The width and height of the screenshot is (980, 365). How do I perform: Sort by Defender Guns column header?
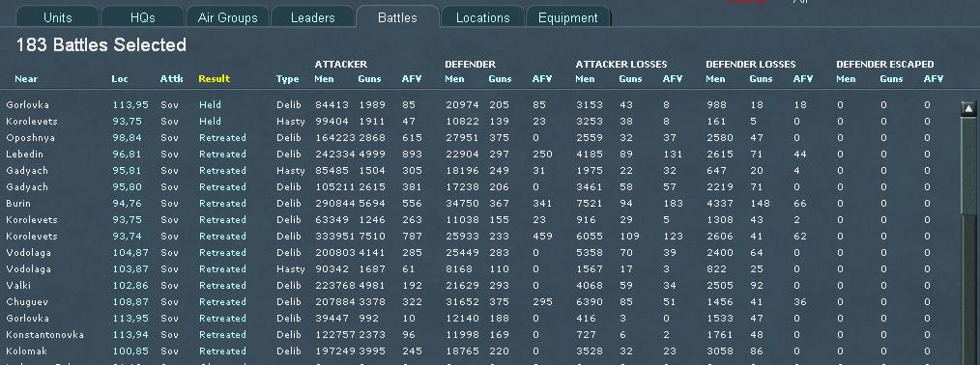pos(500,78)
